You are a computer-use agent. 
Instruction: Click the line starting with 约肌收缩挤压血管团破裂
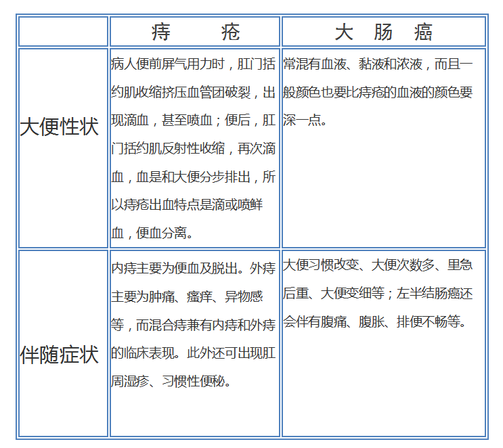[194, 93]
